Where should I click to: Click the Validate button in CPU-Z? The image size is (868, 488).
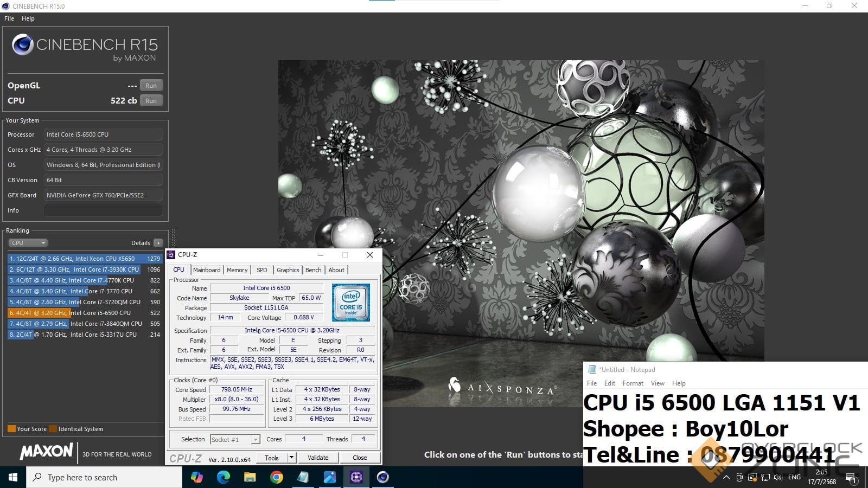318,458
